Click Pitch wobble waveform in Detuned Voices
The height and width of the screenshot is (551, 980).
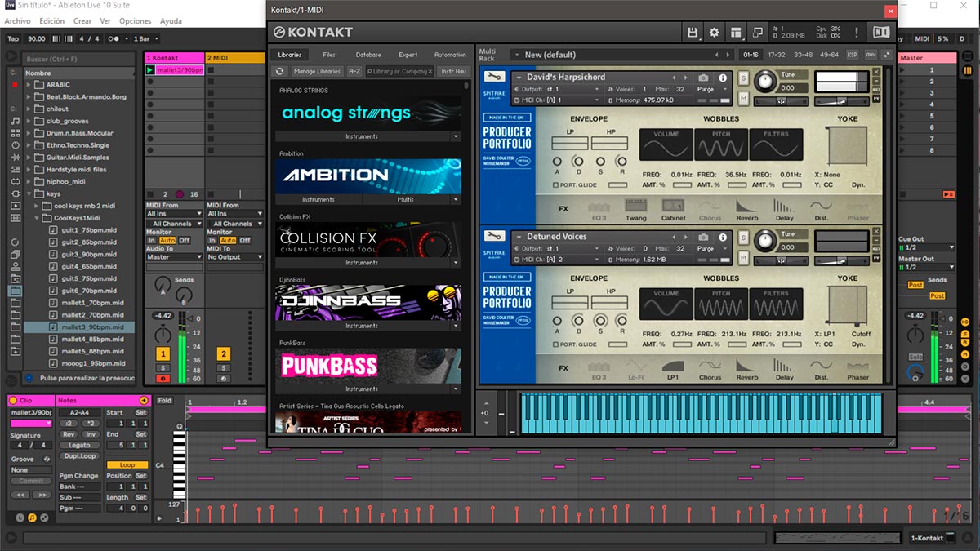coord(721,304)
